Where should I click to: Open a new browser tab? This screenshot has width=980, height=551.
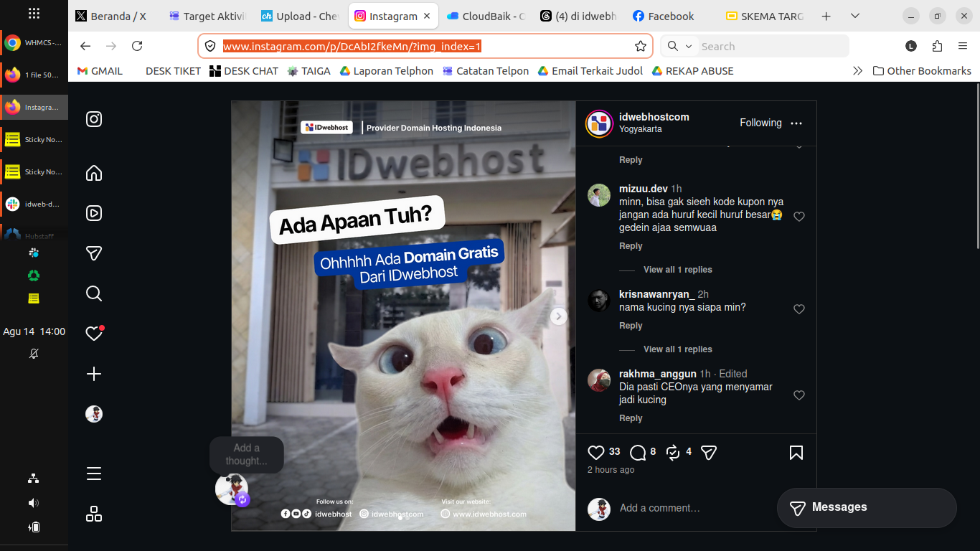click(826, 16)
